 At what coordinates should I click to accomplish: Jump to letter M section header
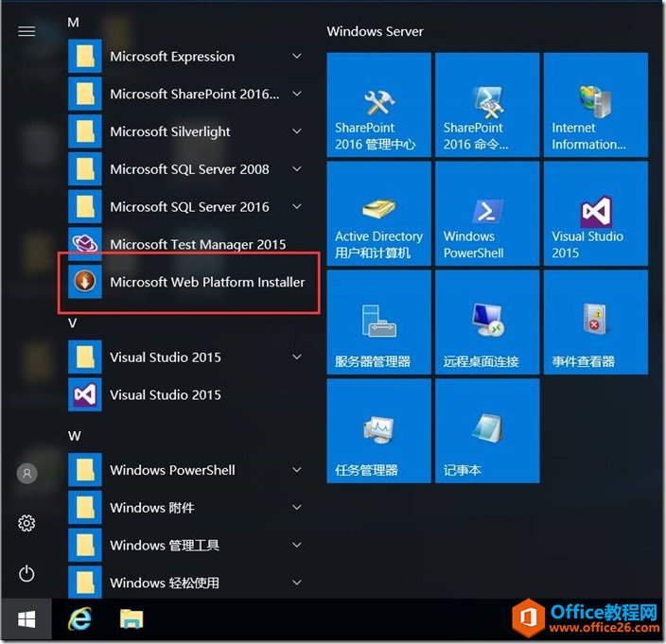click(x=73, y=22)
